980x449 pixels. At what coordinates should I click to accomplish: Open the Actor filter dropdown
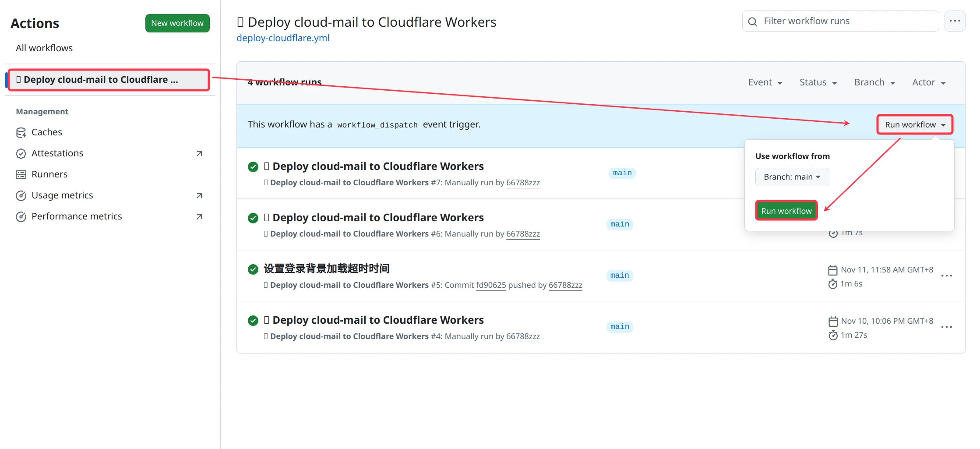928,82
